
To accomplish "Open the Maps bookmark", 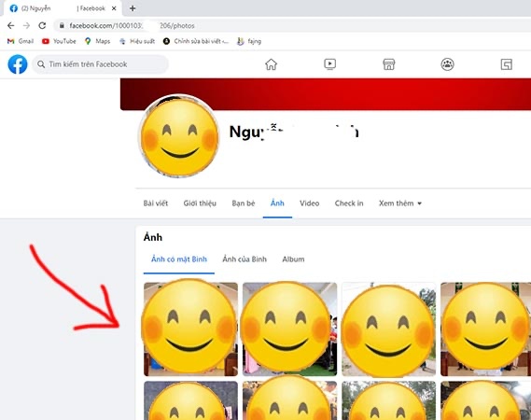I will (x=98, y=41).
